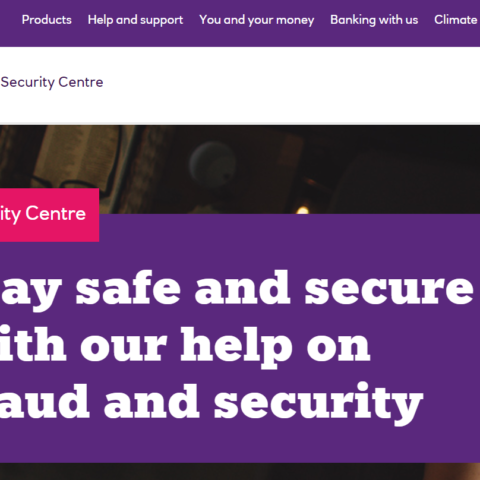Click the round pale object in hero image
The image size is (480, 480).
click(213, 165)
